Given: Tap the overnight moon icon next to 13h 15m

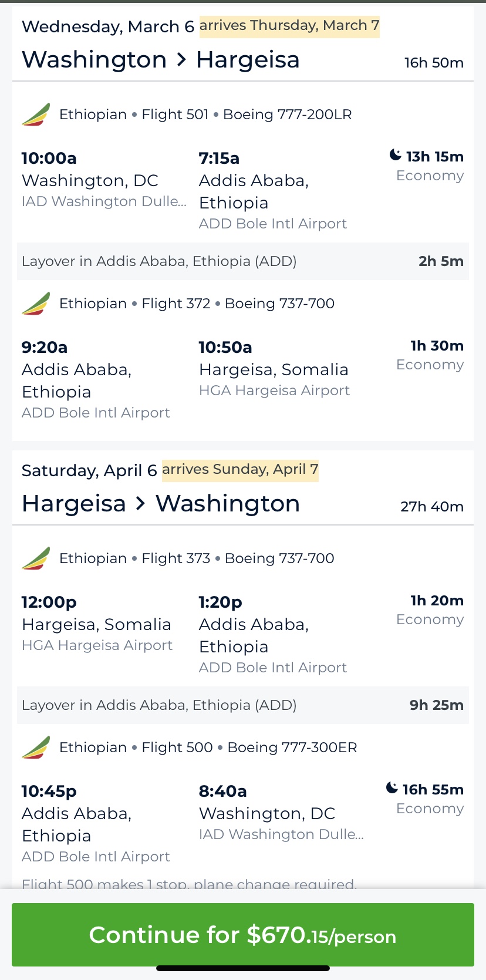Looking at the screenshot, I should pyautogui.click(x=396, y=155).
